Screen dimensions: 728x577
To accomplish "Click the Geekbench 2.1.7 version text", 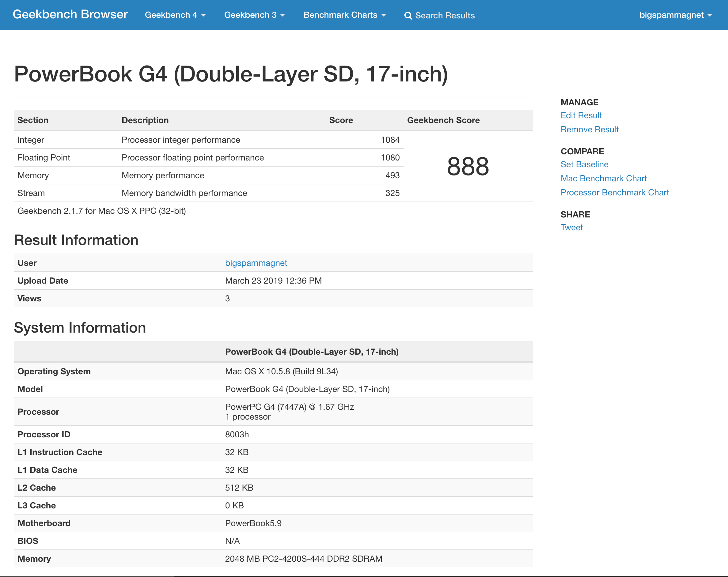I will 102,211.
